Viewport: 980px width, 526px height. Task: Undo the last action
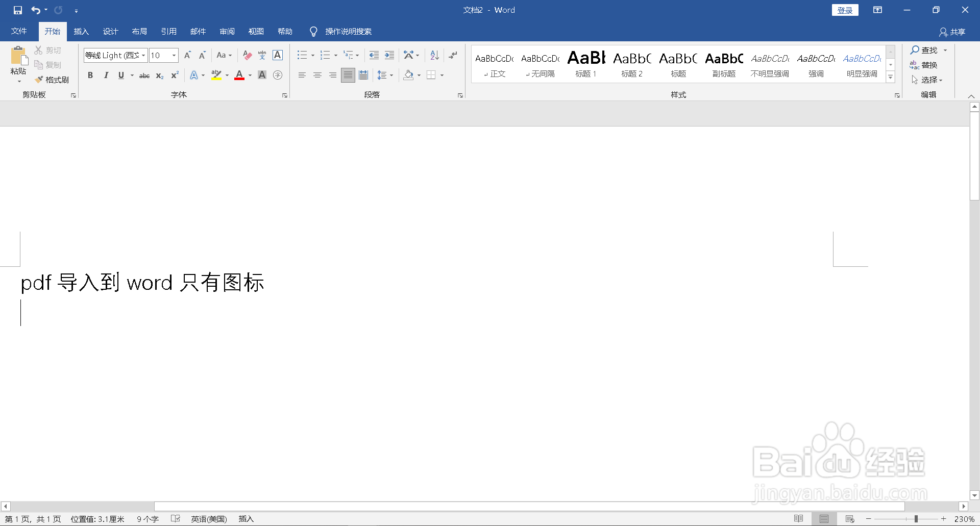click(x=35, y=10)
